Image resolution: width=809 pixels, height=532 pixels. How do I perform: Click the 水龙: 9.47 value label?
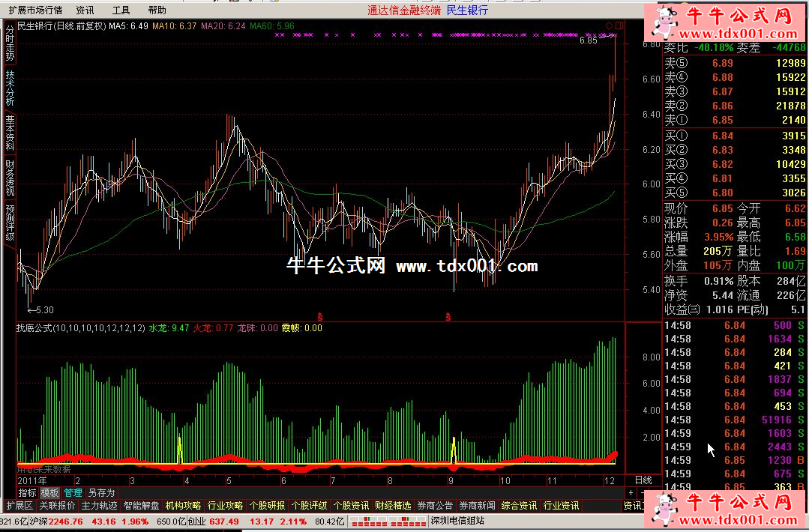click(x=169, y=328)
